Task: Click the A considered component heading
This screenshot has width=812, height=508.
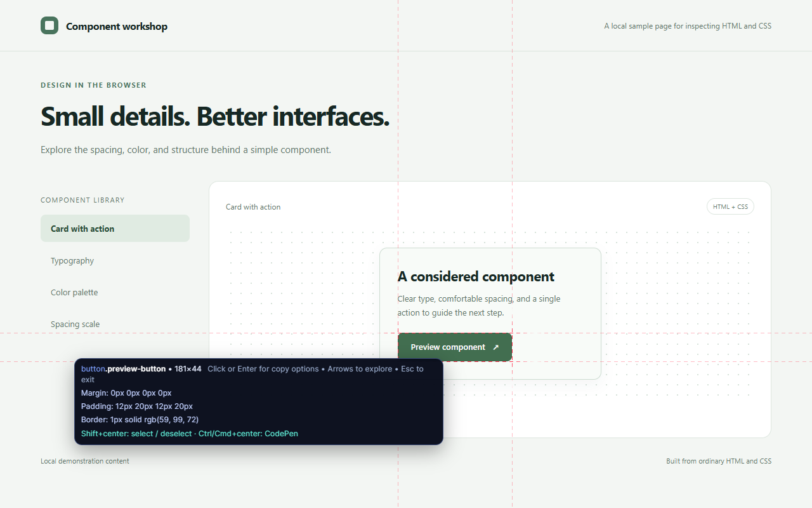Action: point(476,276)
